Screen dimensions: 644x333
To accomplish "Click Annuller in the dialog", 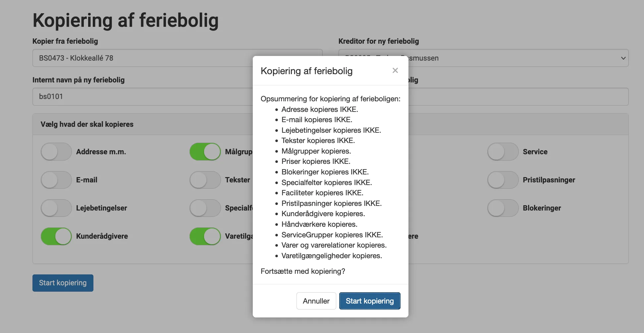I will pyautogui.click(x=316, y=301).
